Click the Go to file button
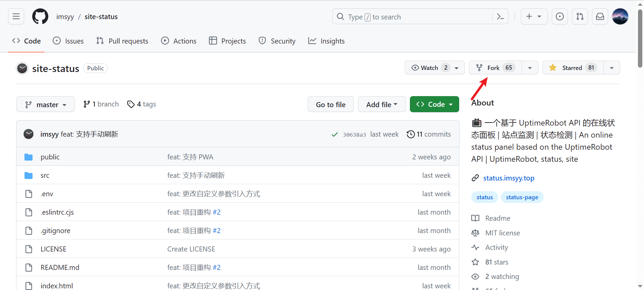The height and width of the screenshot is (290, 644). [x=330, y=104]
